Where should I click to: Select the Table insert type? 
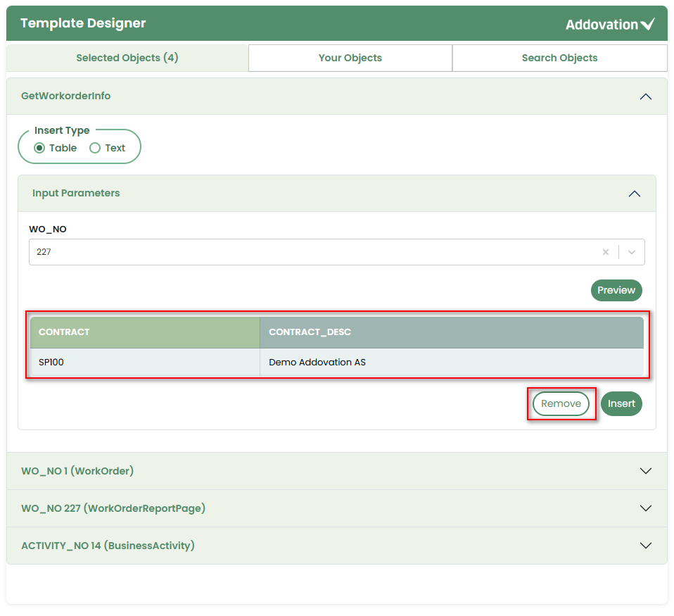coord(40,148)
